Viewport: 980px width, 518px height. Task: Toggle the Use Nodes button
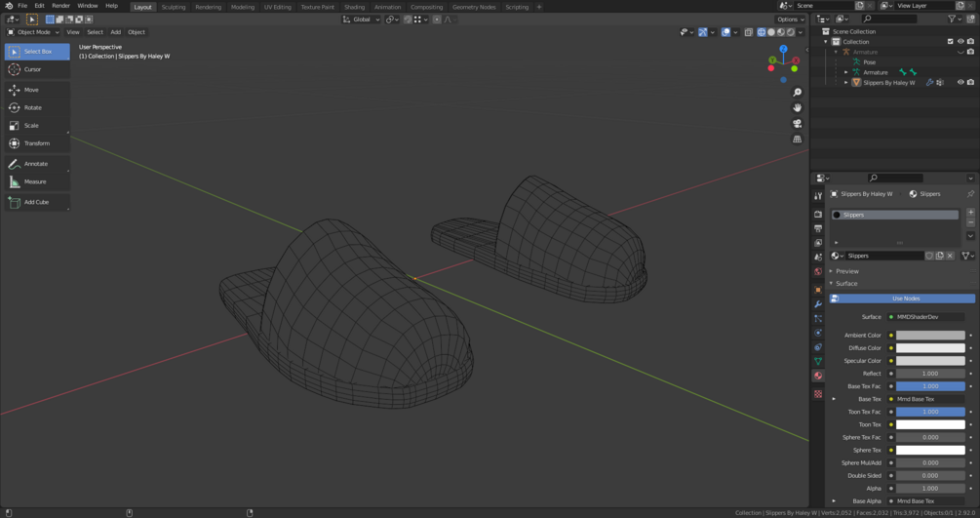pyautogui.click(x=905, y=299)
